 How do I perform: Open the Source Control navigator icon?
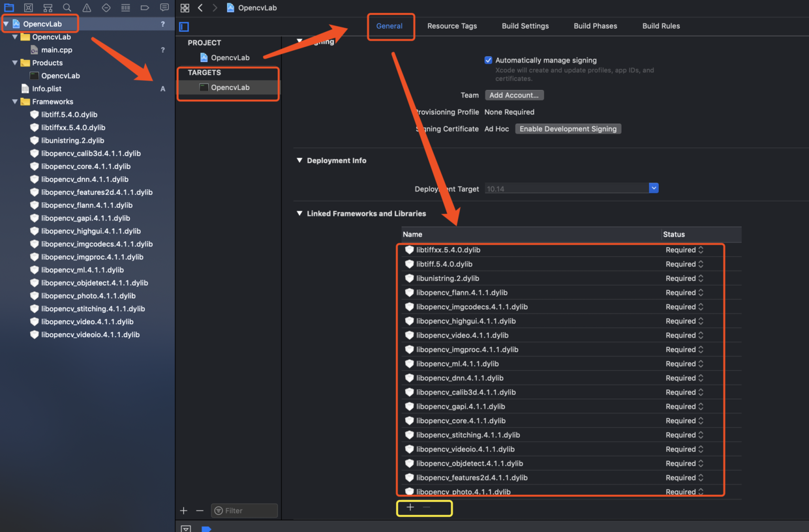(29, 8)
